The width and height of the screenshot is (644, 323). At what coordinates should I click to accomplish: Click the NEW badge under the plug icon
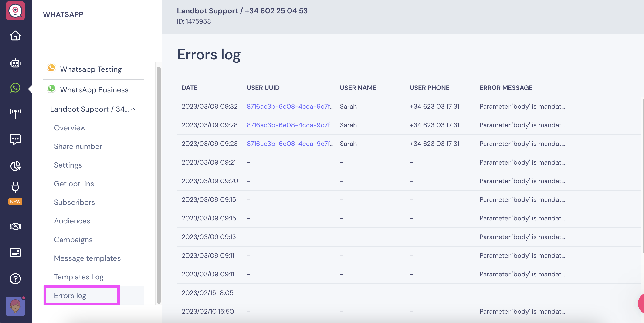[x=15, y=202]
